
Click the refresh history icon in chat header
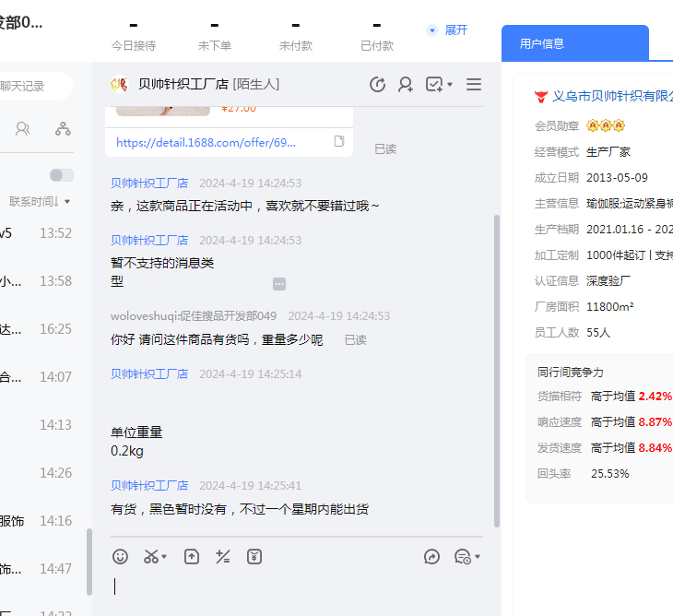(x=377, y=85)
